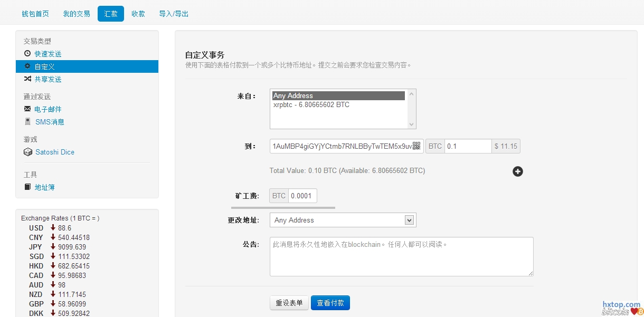Click the miner fee slider bar
The width and height of the screenshot is (644, 317).
click(x=302, y=208)
